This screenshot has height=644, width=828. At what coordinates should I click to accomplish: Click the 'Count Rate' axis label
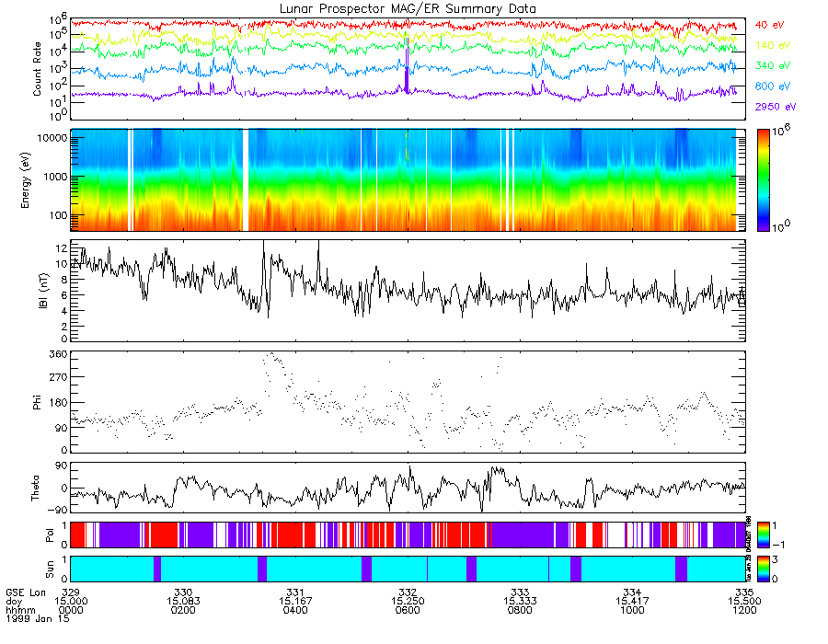tap(37, 69)
